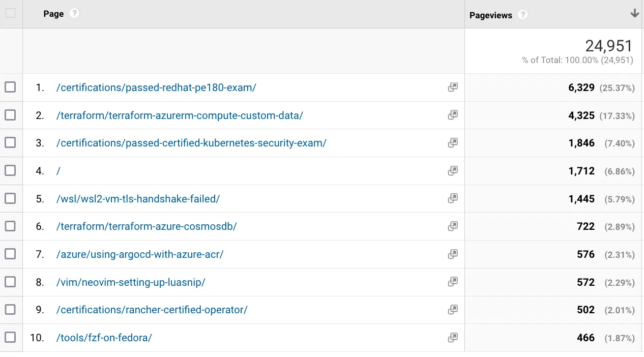Open external link icon for passed-redhat-pe180-exam row
Image resolution: width=644 pixels, height=357 pixels.
click(x=453, y=87)
